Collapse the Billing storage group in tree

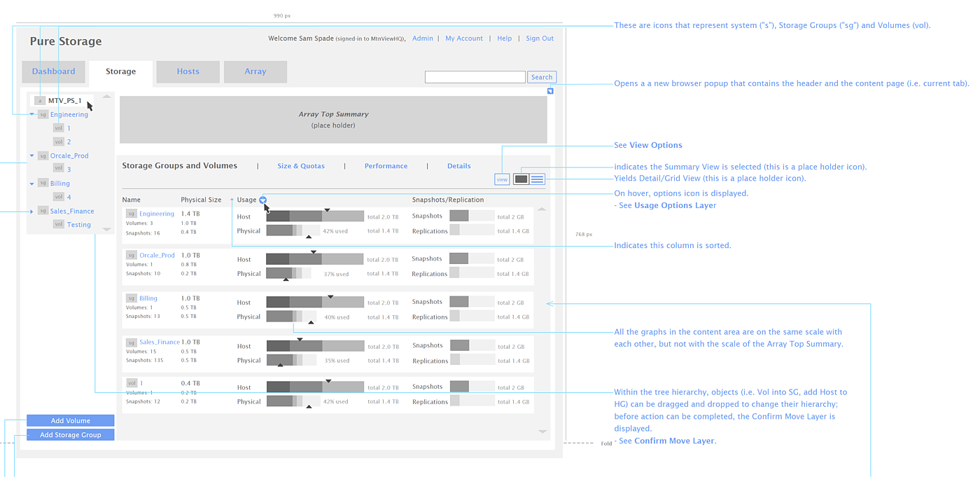(31, 184)
